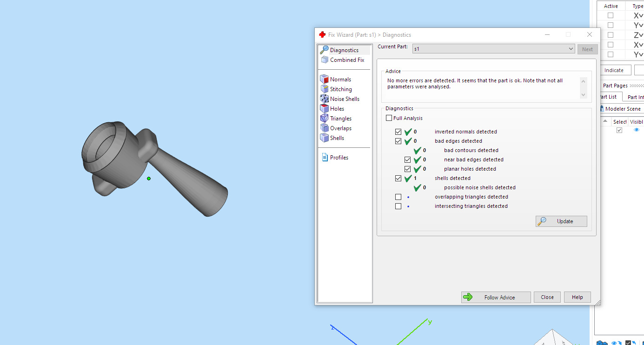
Task: Enable intersecting triangles detection
Action: [398, 206]
